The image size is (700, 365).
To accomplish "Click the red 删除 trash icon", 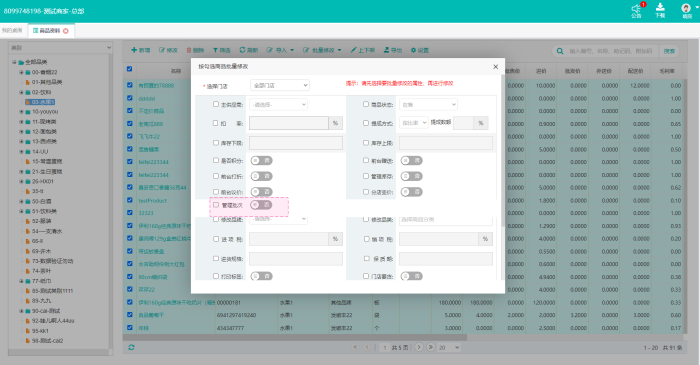I will click(x=189, y=50).
